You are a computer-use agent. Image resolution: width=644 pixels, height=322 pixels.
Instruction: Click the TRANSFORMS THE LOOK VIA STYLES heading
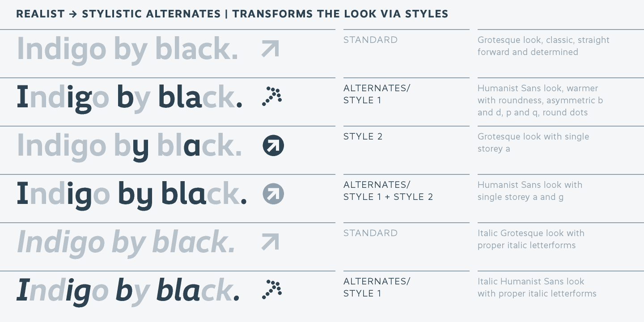(x=340, y=14)
